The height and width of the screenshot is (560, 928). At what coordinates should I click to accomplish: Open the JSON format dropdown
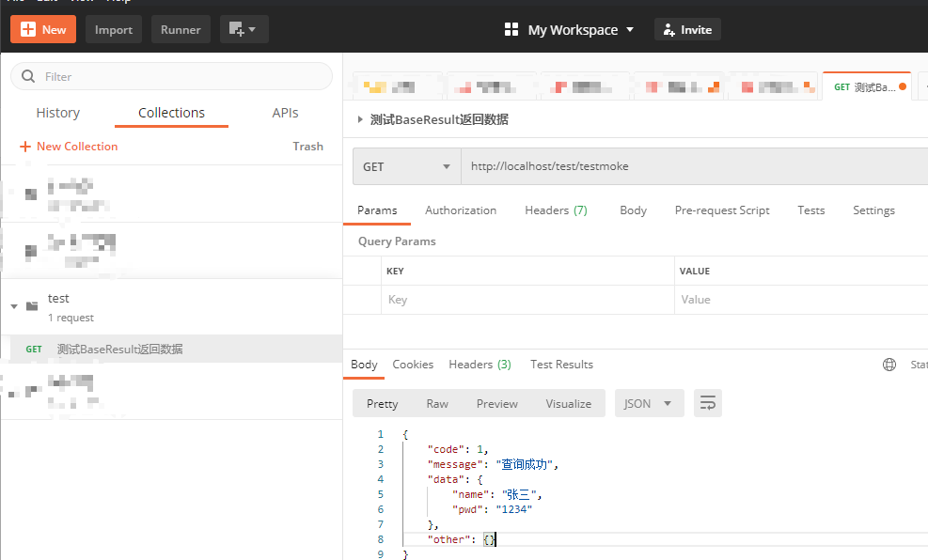coord(650,403)
